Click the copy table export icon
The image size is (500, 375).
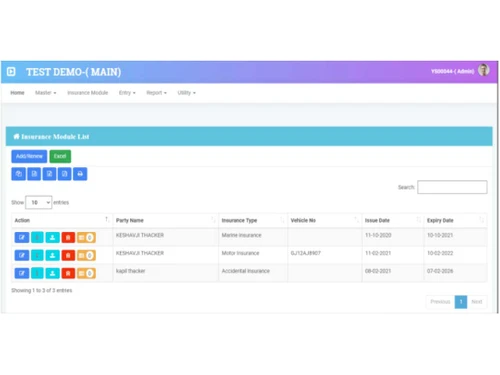tap(19, 174)
